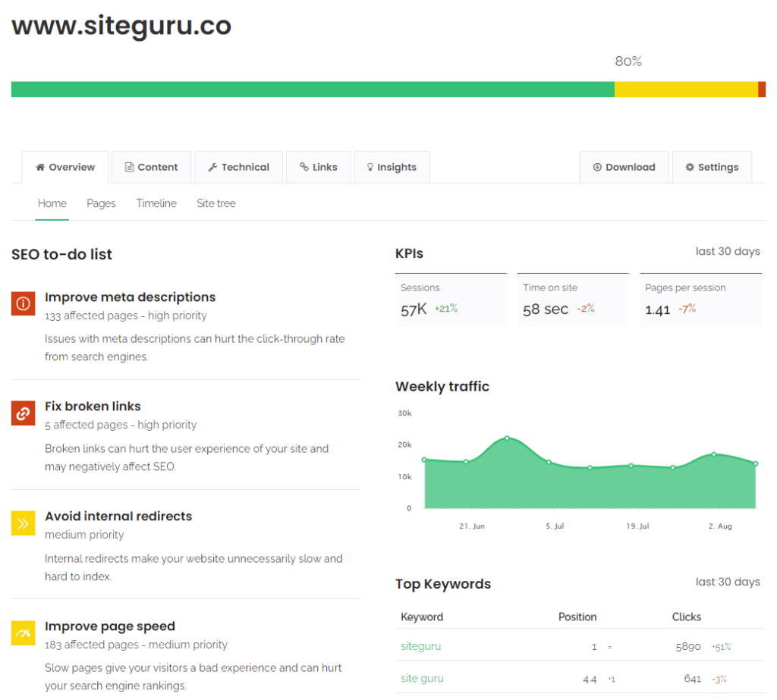Open the last 30 days selector above KPIs
The height and width of the screenshot is (700, 777).
728,250
